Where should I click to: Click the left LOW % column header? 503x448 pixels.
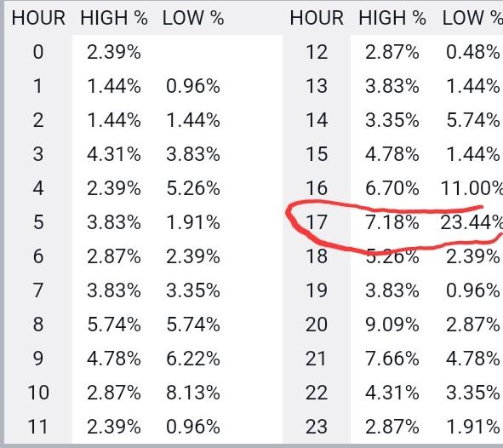(x=193, y=18)
